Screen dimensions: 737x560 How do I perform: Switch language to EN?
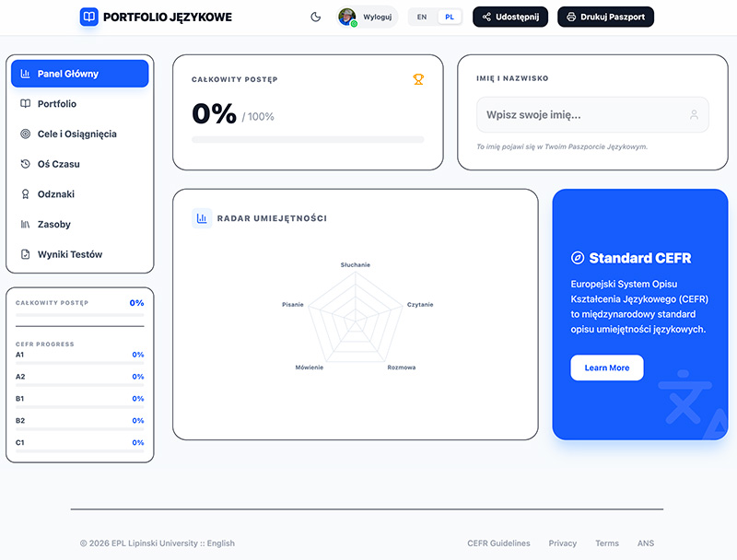click(422, 17)
